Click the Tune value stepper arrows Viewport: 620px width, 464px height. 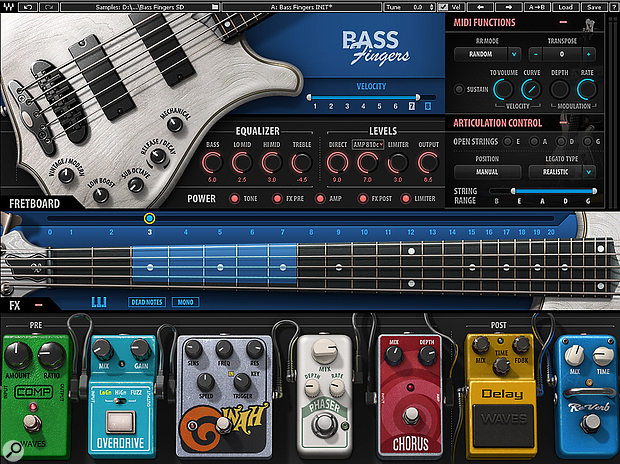pos(431,7)
